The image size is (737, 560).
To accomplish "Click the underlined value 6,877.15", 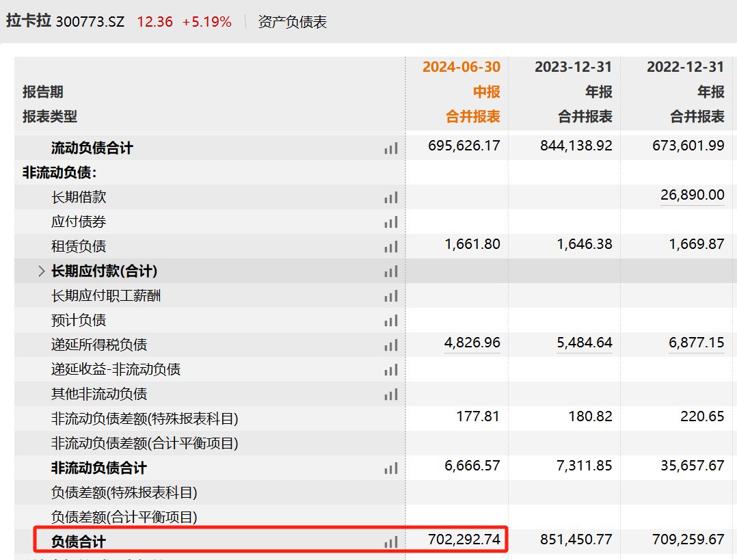I will click(697, 345).
